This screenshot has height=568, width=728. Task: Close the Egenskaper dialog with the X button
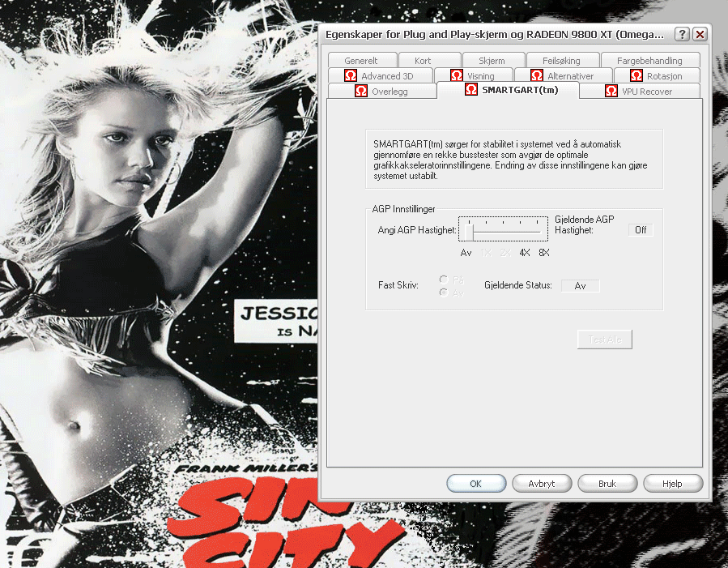pyautogui.click(x=700, y=34)
